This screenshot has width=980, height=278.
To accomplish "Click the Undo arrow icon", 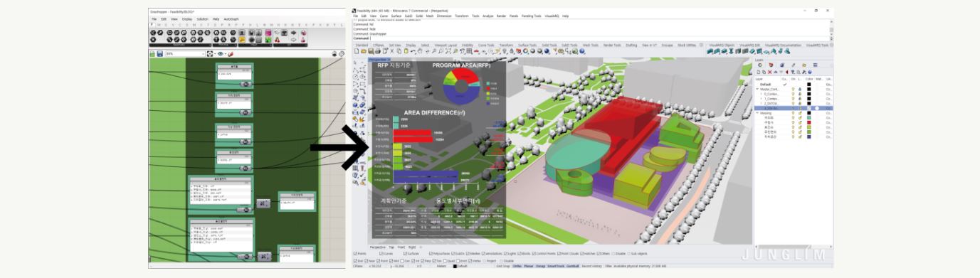I will click(x=413, y=51).
